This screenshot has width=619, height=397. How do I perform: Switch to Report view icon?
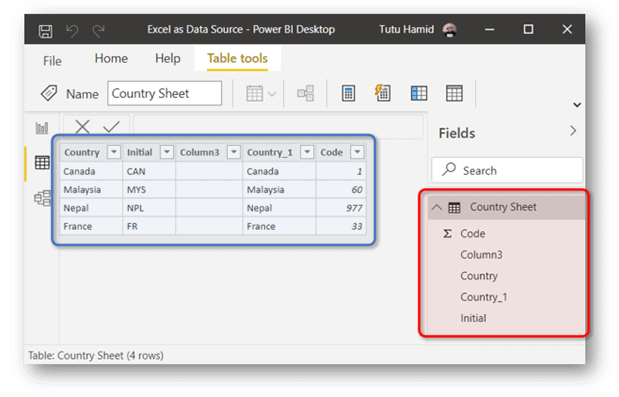(42, 127)
